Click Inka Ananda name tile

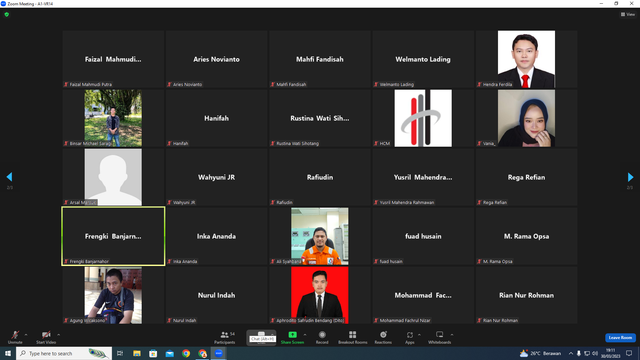tap(216, 236)
